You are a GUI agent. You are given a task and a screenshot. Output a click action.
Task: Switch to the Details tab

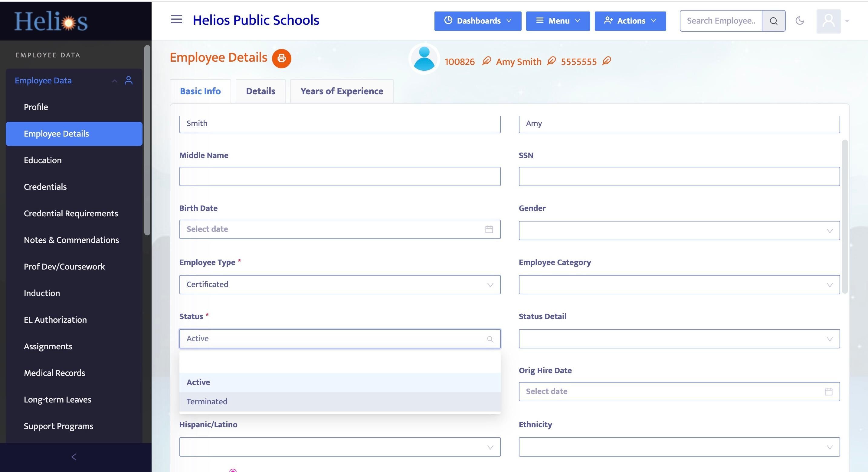260,91
